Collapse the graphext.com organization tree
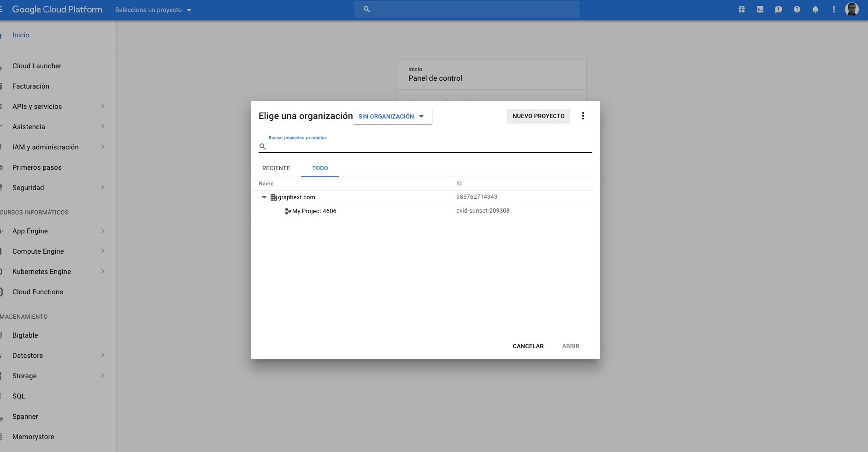868x452 pixels. [264, 197]
